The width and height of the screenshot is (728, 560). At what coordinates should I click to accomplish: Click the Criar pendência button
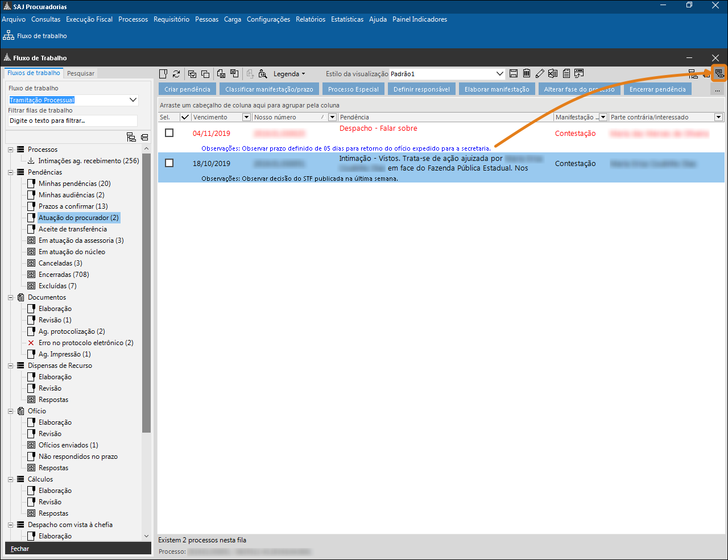187,89
